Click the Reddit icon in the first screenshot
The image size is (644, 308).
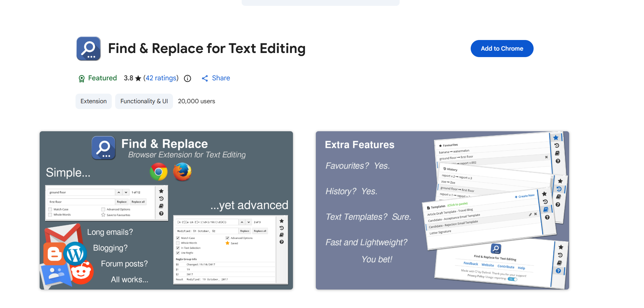click(x=82, y=272)
